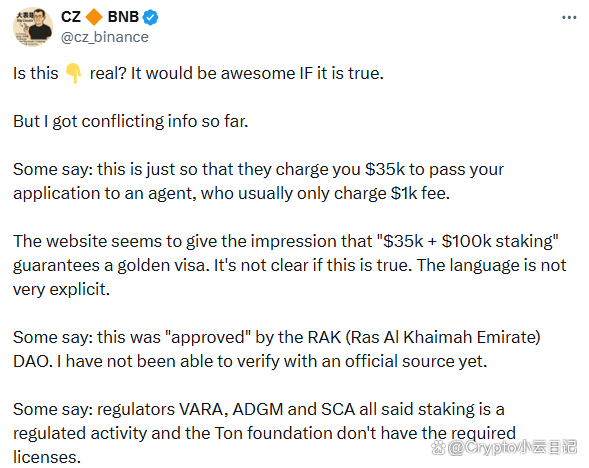Click the blue verified checkmark badge
The width and height of the screenshot is (589, 468).
tap(151, 17)
